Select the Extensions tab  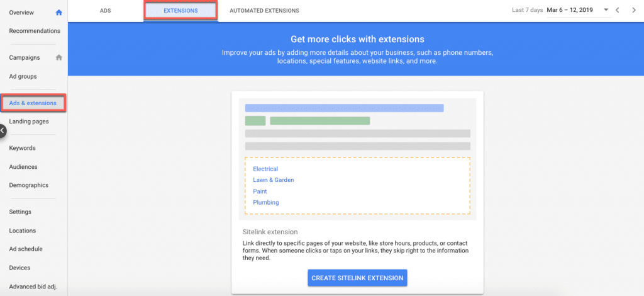pos(180,11)
